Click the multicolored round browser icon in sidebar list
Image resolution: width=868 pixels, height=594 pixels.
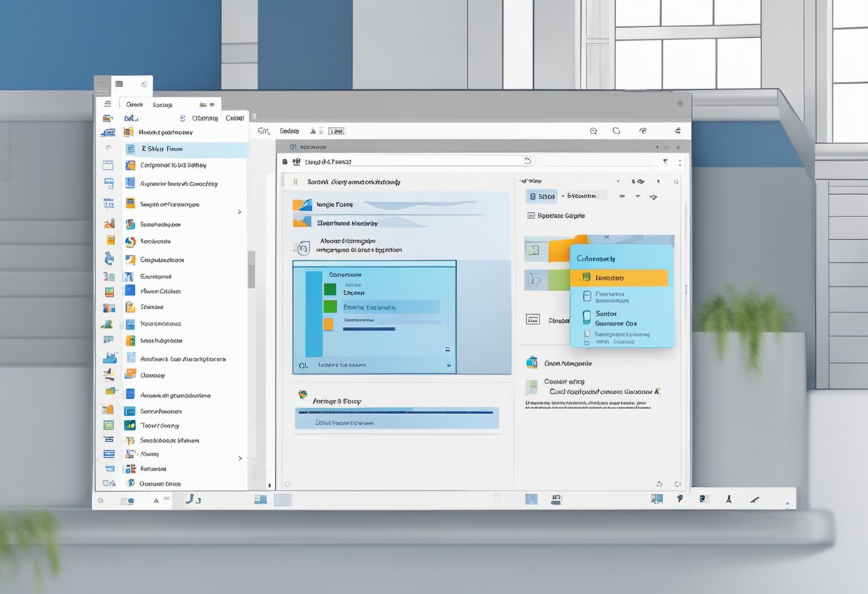click(130, 242)
